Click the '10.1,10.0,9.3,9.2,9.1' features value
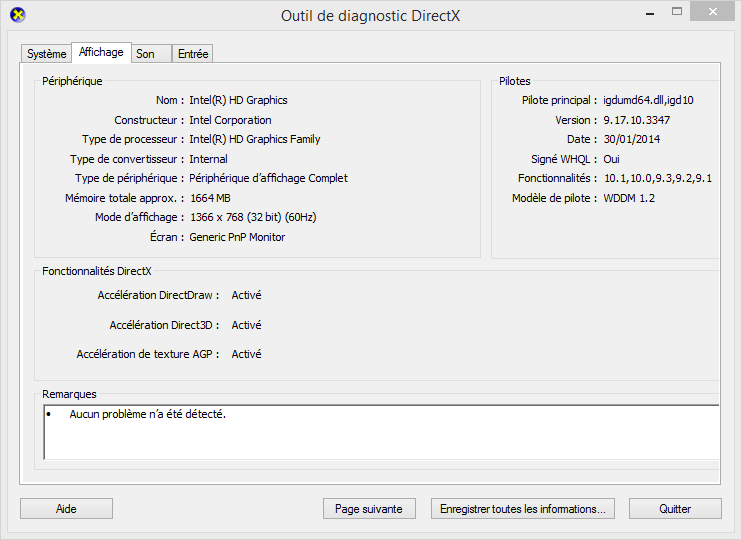 (x=658, y=178)
